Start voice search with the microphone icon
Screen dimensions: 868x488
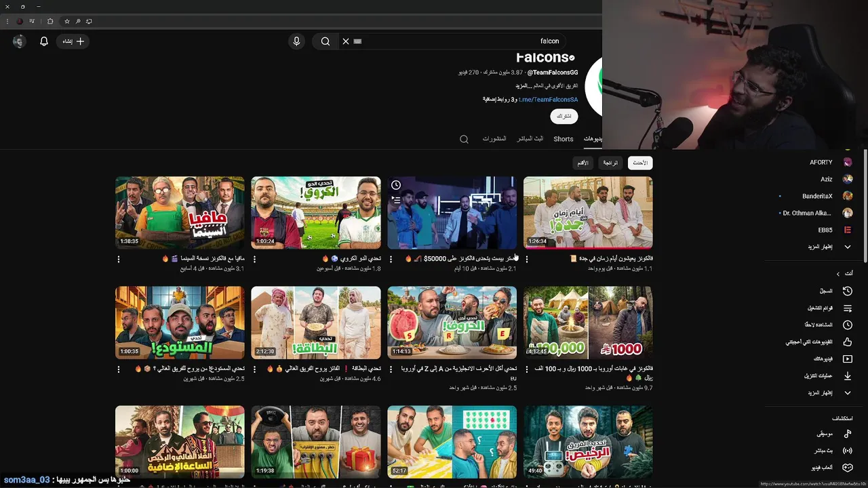coord(296,41)
